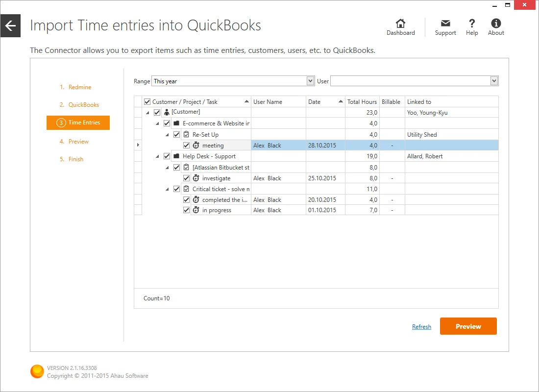Click the orange Ahau Software logo
Viewport: 539px width, 392px height.
[x=37, y=371]
